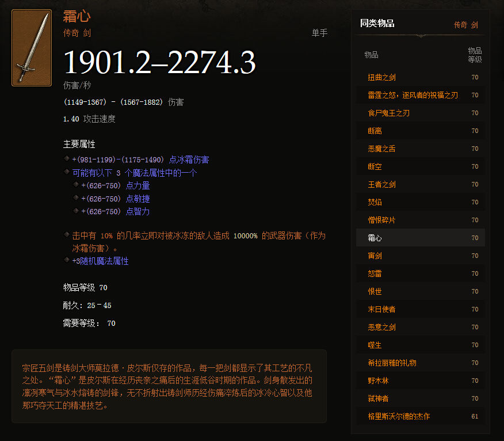Open the 寅剑 item link

(375, 256)
